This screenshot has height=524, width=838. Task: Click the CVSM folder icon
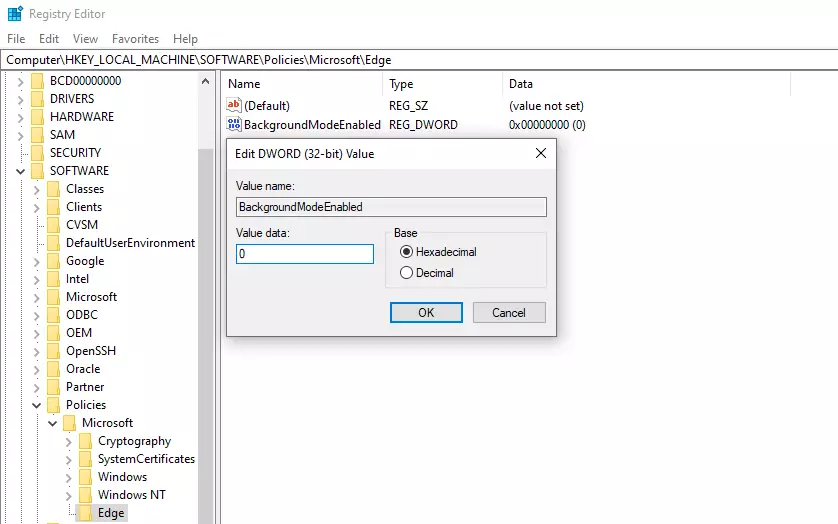click(x=53, y=225)
